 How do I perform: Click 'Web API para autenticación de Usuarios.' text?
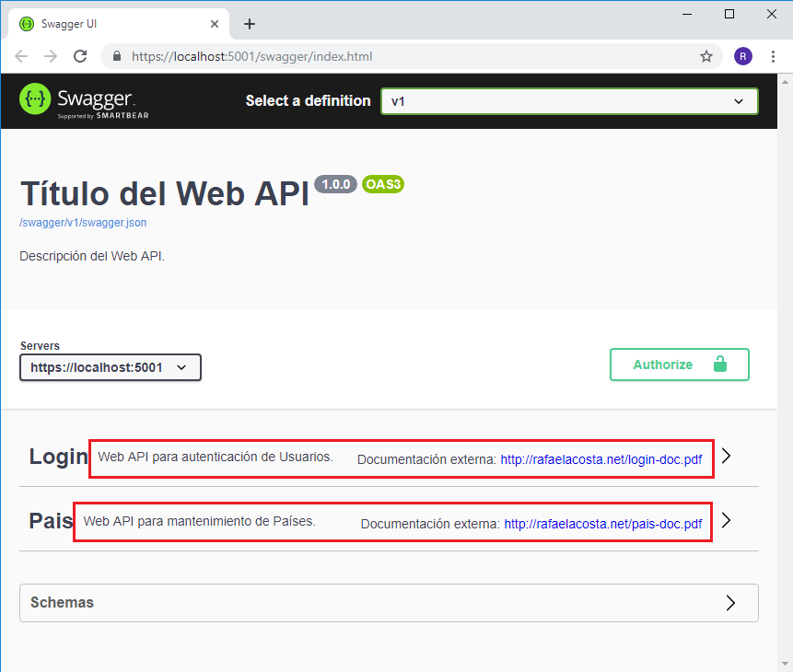coord(216,457)
